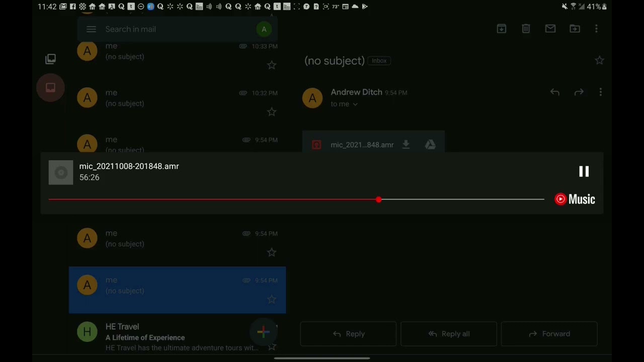The image size is (644, 362).
Task: Select the HE Travel sender avatar
Action: (x=87, y=332)
